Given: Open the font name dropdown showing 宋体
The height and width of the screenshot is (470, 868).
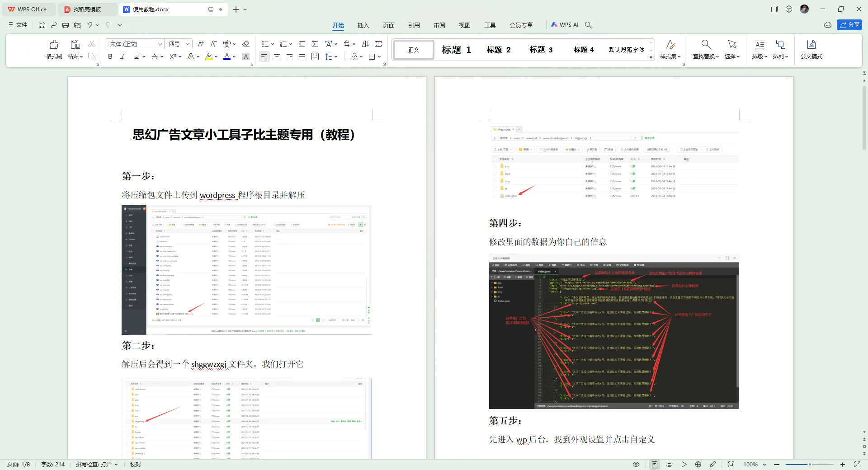Looking at the screenshot, I should click(x=134, y=44).
